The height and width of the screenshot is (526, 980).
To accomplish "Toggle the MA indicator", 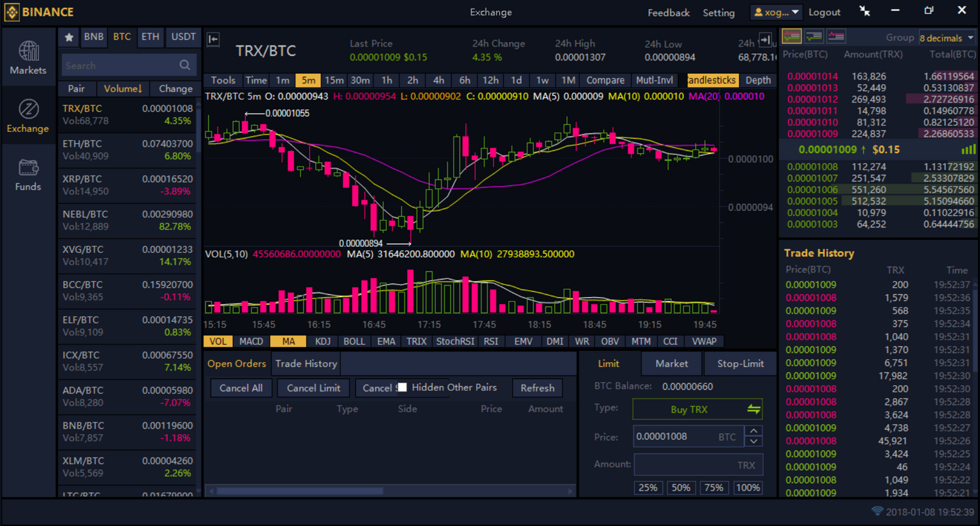I will [x=288, y=341].
